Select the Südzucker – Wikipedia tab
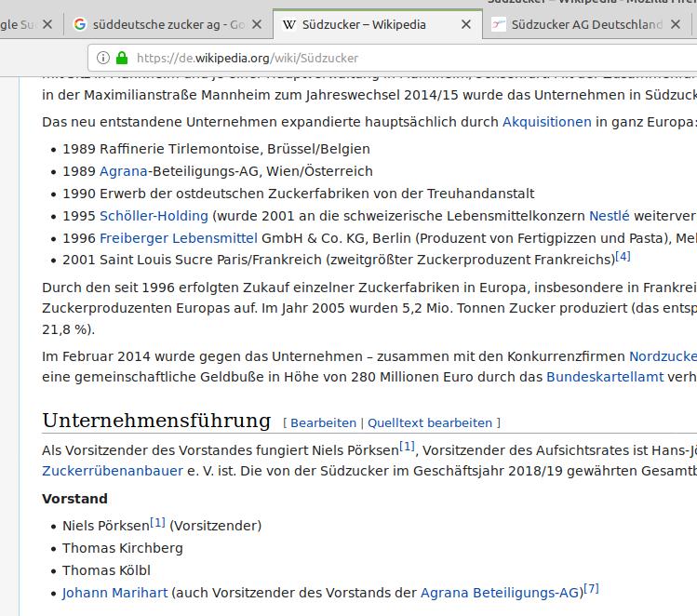The height and width of the screenshot is (616, 697). [377, 24]
